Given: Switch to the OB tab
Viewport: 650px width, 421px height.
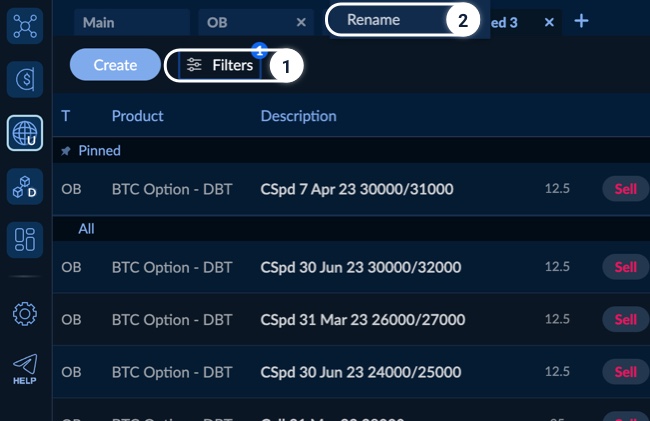Looking at the screenshot, I should [245, 22].
